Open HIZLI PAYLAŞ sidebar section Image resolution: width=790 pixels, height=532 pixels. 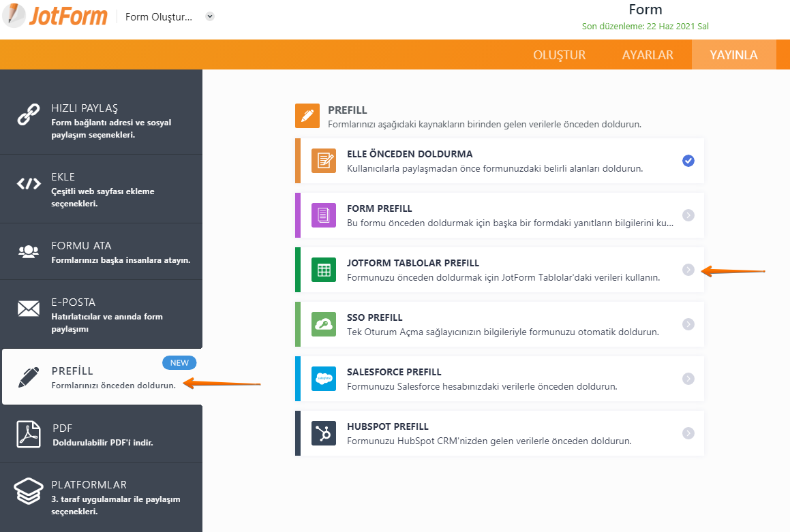102,121
